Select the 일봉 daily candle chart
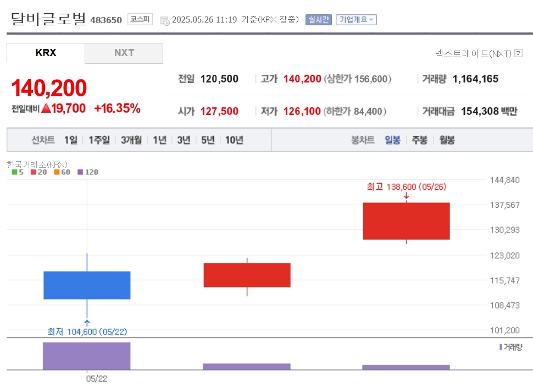The image size is (533, 392). coord(393,140)
